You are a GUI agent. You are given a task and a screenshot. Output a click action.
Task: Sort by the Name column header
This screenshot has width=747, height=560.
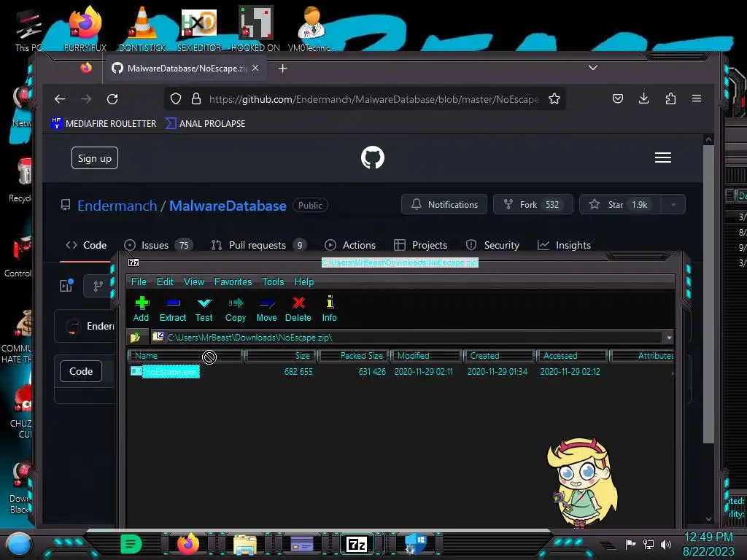tap(185, 356)
